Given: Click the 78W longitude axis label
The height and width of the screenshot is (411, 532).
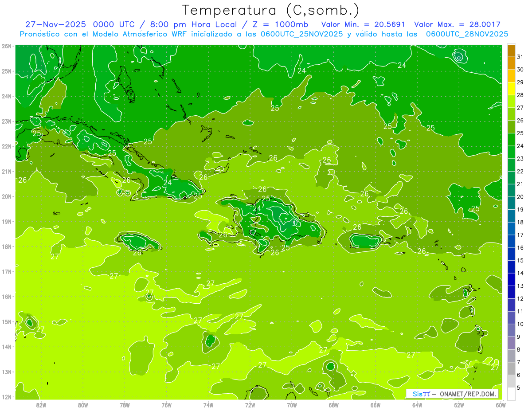Looking at the screenshot, I should click(x=125, y=405).
